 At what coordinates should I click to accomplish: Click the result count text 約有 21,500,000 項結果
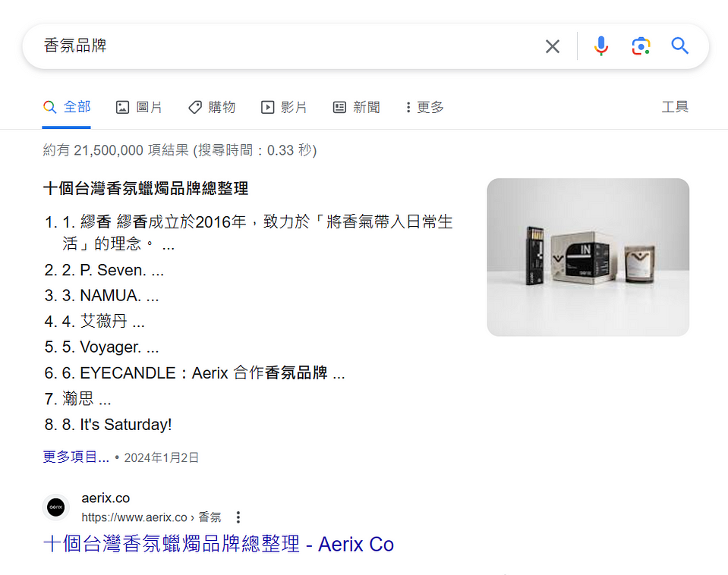click(x=116, y=150)
